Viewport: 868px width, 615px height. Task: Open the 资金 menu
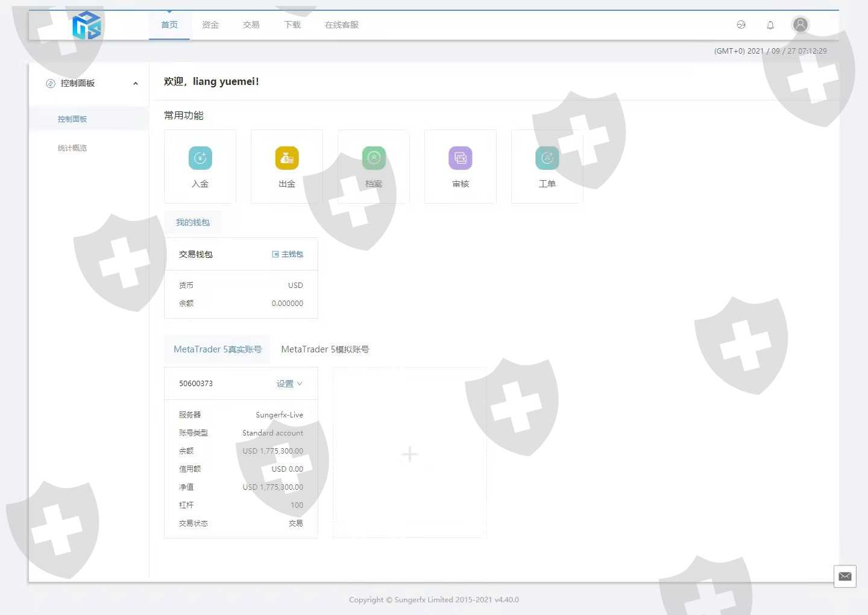[210, 25]
